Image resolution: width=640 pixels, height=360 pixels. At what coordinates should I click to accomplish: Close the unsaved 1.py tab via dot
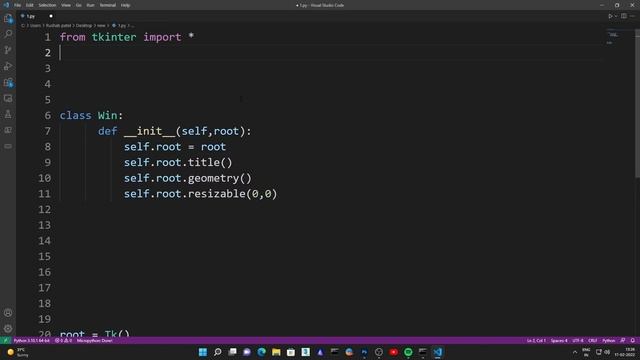click(51, 16)
